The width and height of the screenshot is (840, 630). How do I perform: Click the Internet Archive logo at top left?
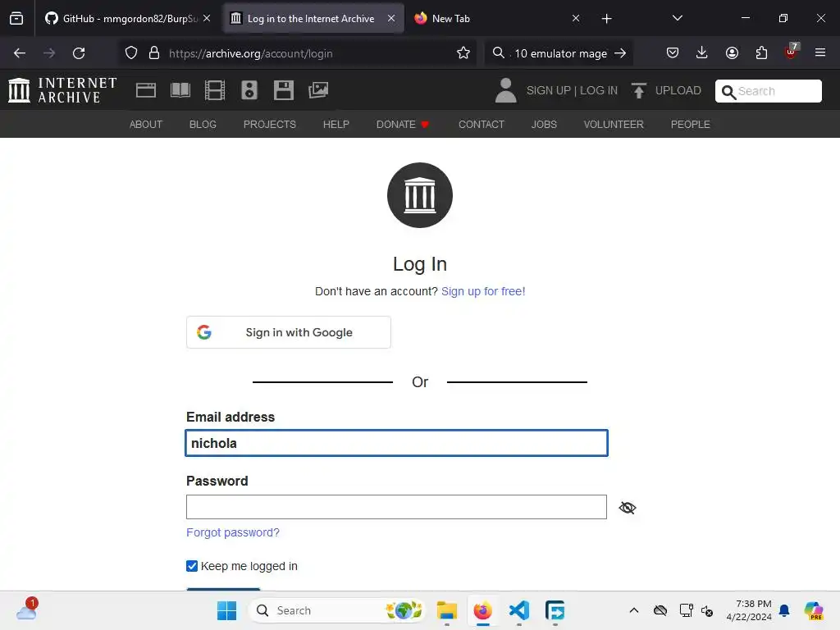pyautogui.click(x=62, y=90)
